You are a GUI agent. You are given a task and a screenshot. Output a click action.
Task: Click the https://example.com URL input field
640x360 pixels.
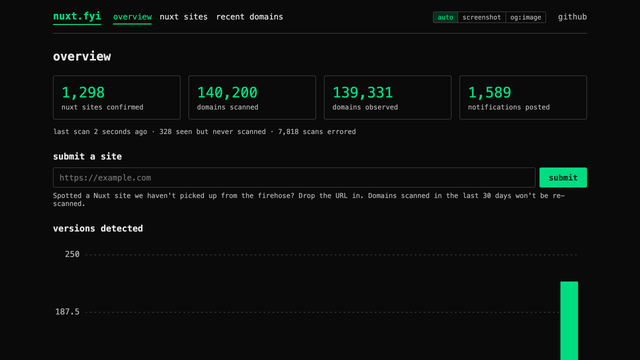[x=294, y=178]
